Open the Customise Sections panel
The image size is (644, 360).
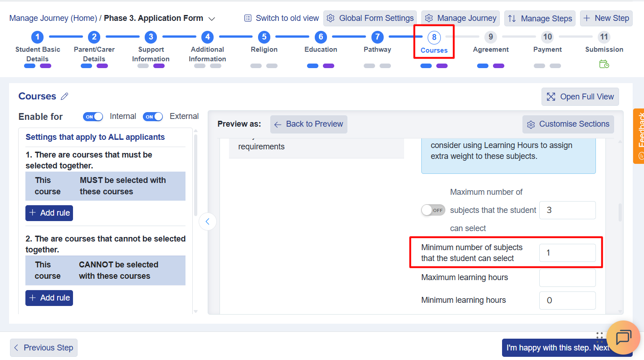click(x=568, y=124)
